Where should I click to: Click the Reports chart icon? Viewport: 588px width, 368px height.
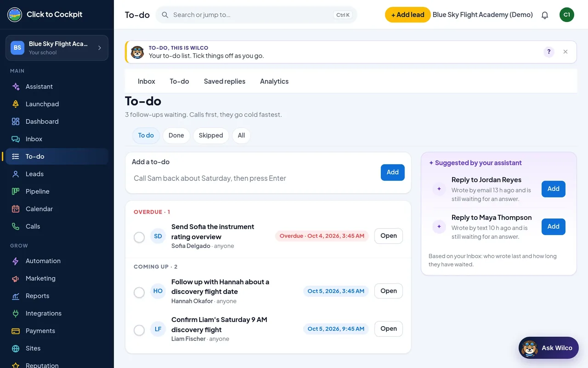16,296
